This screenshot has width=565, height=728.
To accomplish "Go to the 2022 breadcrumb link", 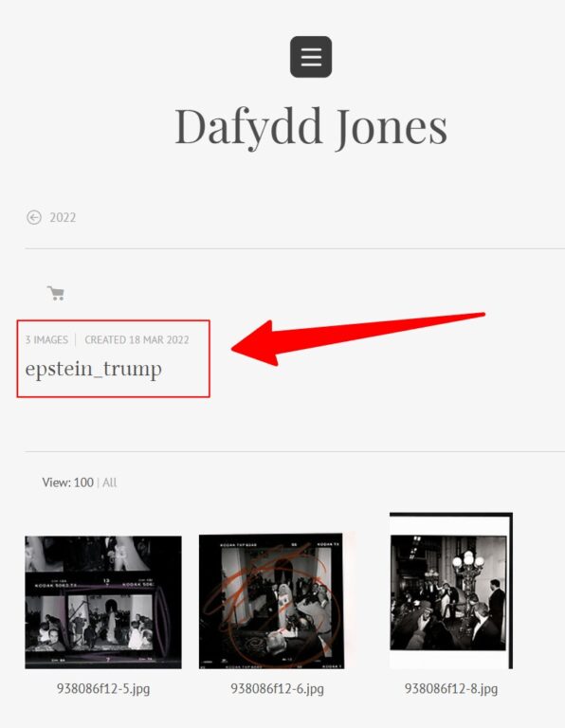I will coord(63,217).
